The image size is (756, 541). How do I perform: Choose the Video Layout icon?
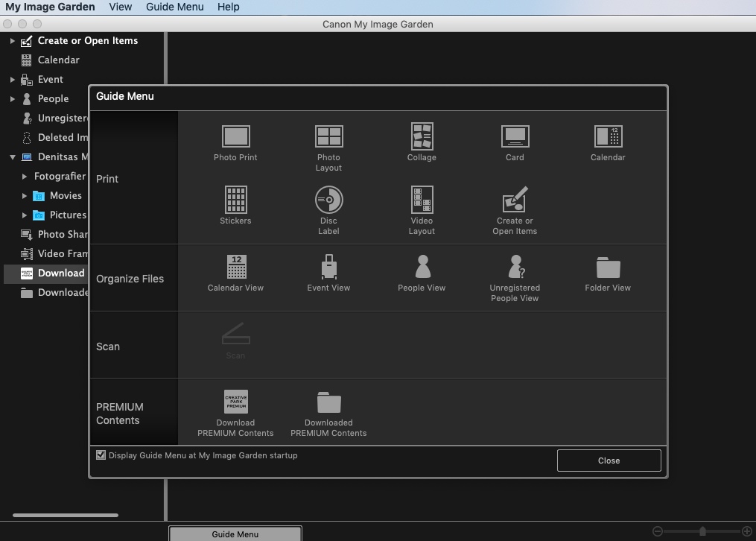tap(422, 200)
